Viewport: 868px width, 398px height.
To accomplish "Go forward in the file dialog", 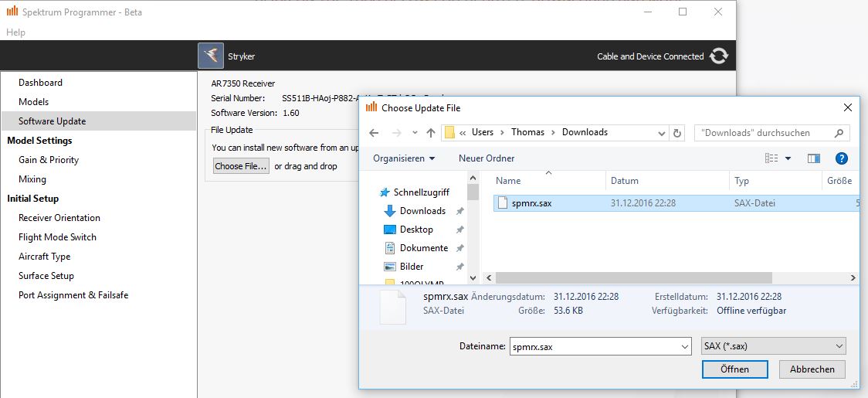I will coord(396,132).
